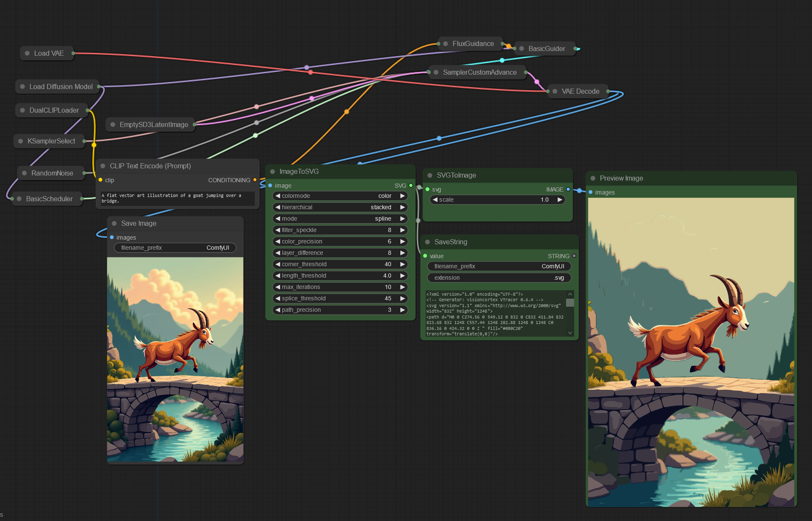The height and width of the screenshot is (521, 812).
Task: Click the collapse dot on Load VAE node
Action: [27, 53]
